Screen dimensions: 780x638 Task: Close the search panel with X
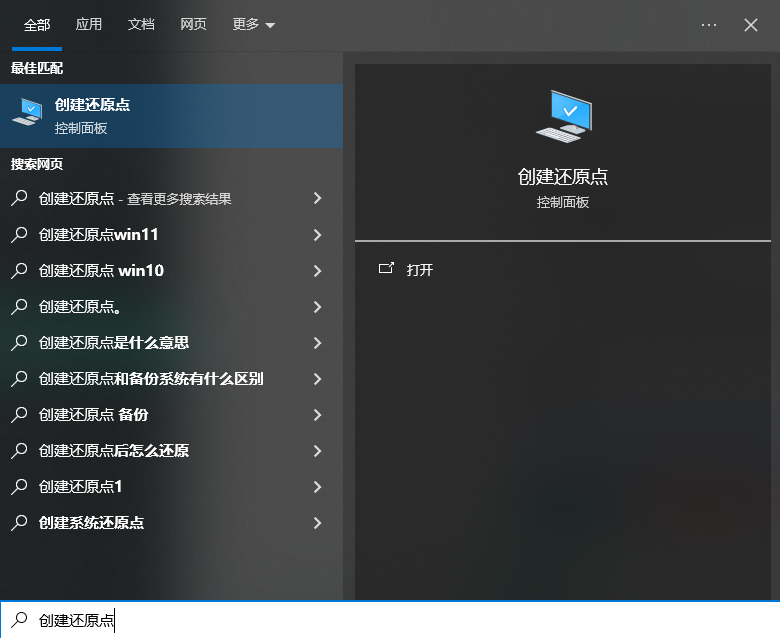(x=751, y=25)
